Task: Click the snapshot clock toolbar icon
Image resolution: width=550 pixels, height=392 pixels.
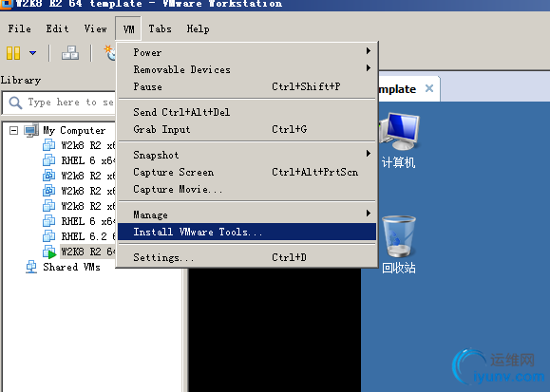Action: click(x=110, y=53)
